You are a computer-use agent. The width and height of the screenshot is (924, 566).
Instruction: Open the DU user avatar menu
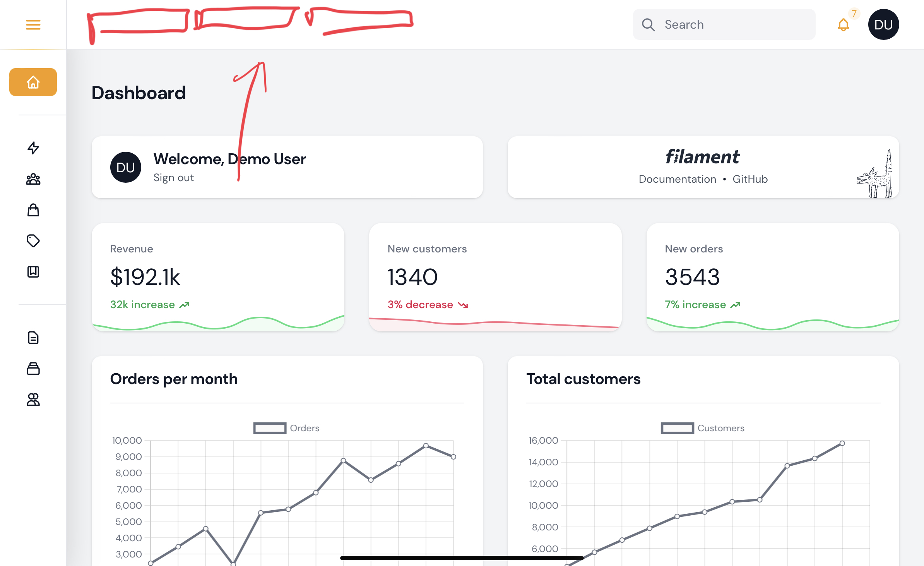[883, 24]
